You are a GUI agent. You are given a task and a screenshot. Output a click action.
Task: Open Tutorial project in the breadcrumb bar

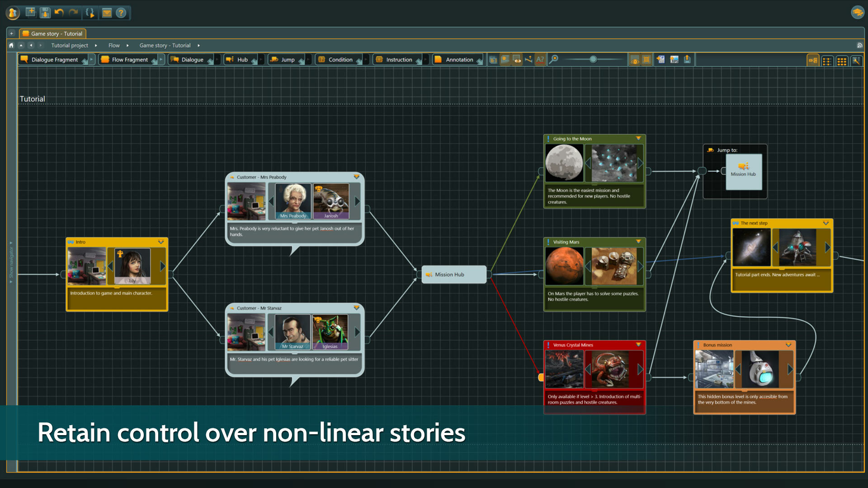(x=70, y=45)
